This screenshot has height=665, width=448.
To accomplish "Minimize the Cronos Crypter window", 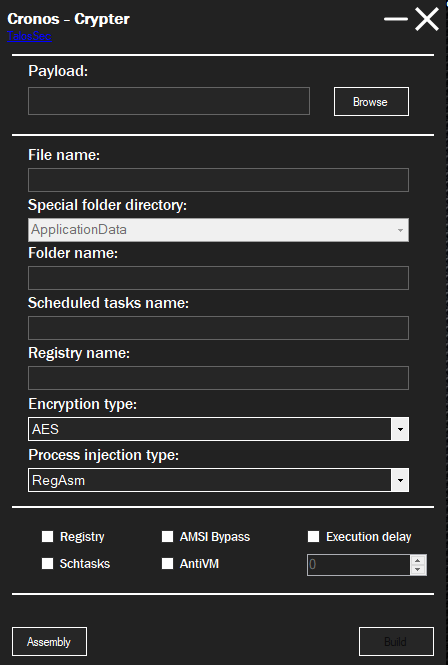I will 396,19.
